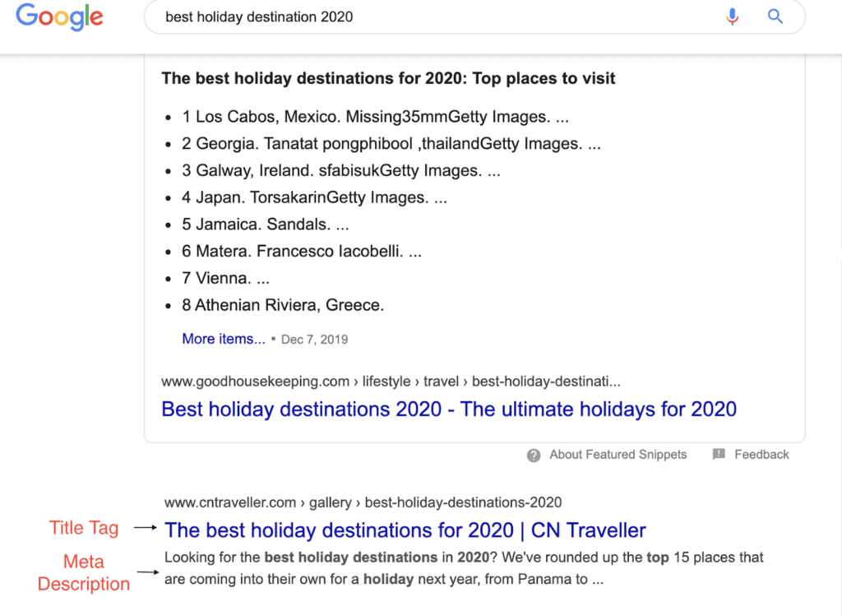Activate voice search via the microphone icon

click(732, 16)
